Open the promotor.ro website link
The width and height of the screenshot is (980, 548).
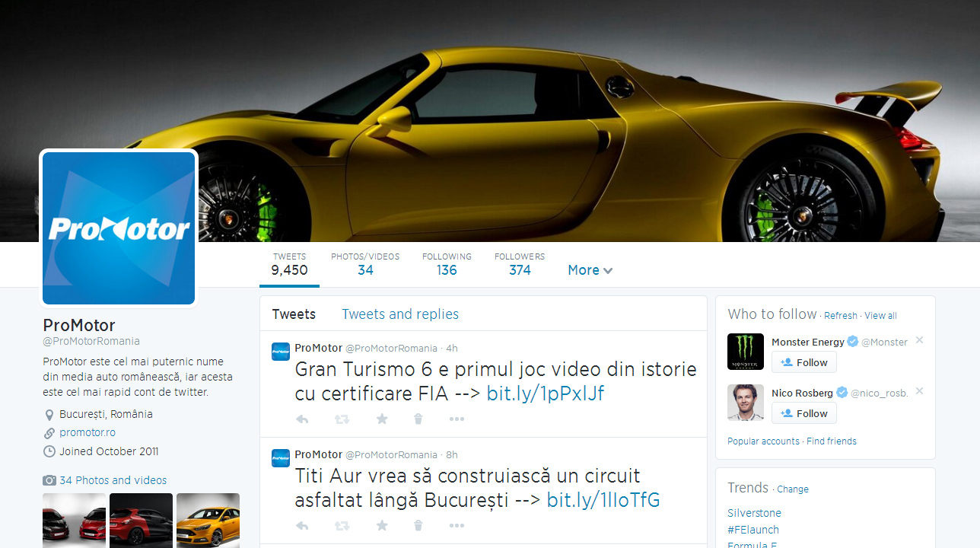click(x=87, y=432)
